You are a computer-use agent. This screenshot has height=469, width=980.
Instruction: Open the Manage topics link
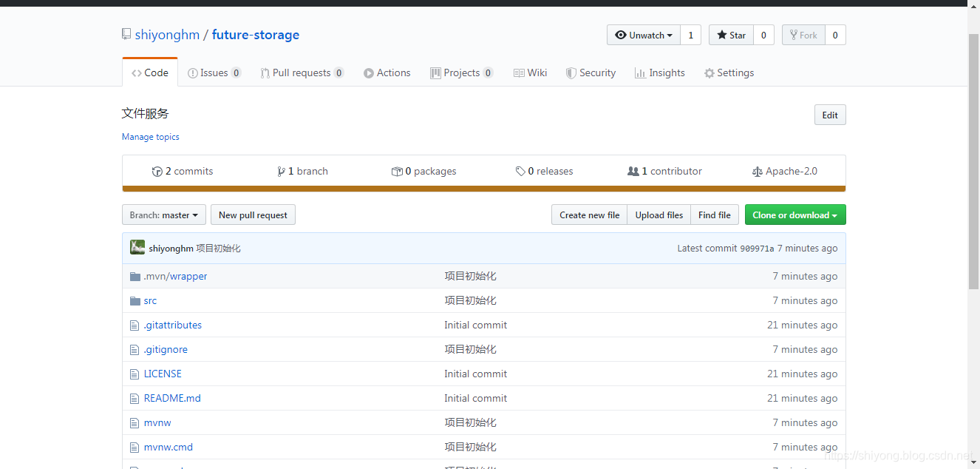(x=150, y=137)
